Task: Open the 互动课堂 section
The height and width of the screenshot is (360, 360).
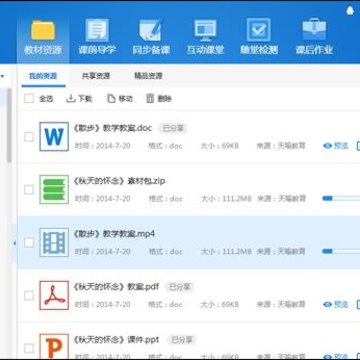Action: (x=205, y=38)
